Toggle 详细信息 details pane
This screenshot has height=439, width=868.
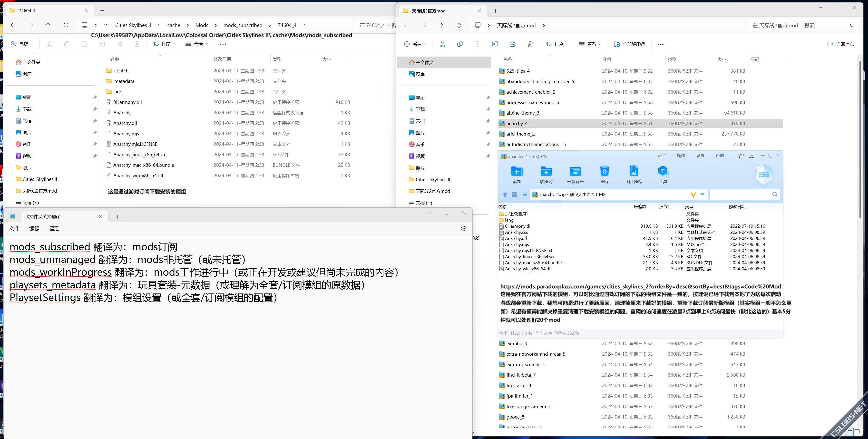[840, 44]
